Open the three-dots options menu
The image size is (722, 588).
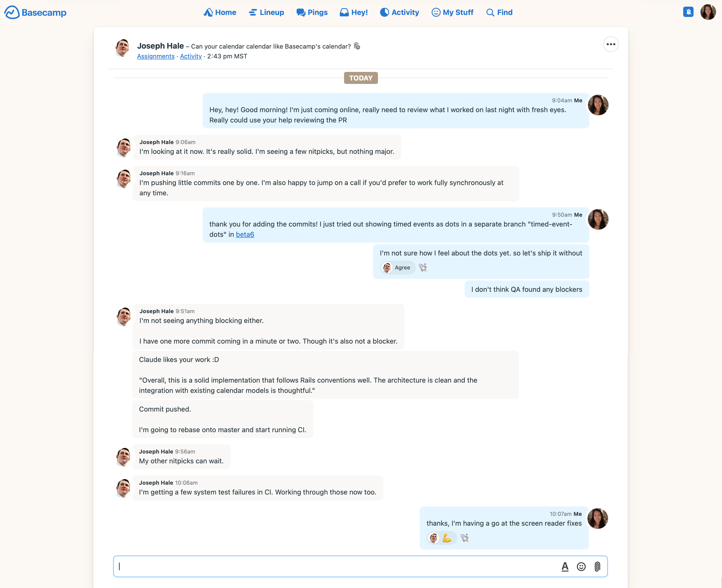[611, 44]
